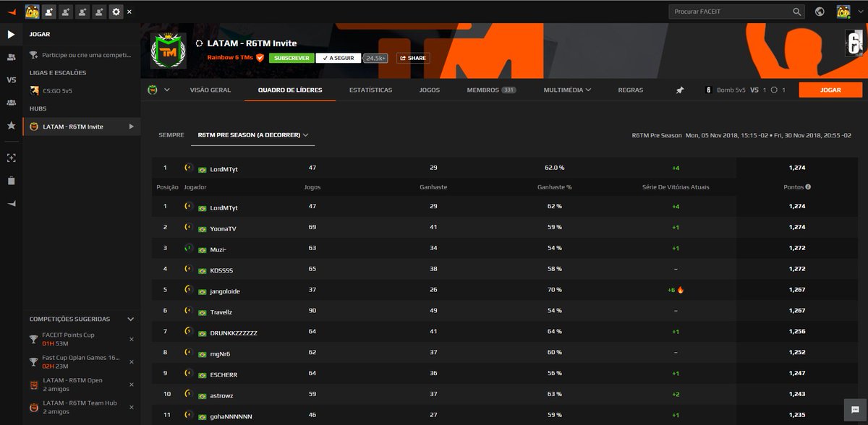The height and width of the screenshot is (425, 868).
Task: Click Rainbow 6 TMs organizer link
Action: pos(230,58)
